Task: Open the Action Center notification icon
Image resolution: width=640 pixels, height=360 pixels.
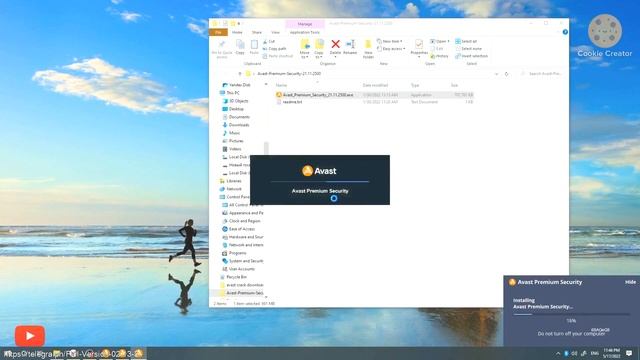Action: coord(629,353)
